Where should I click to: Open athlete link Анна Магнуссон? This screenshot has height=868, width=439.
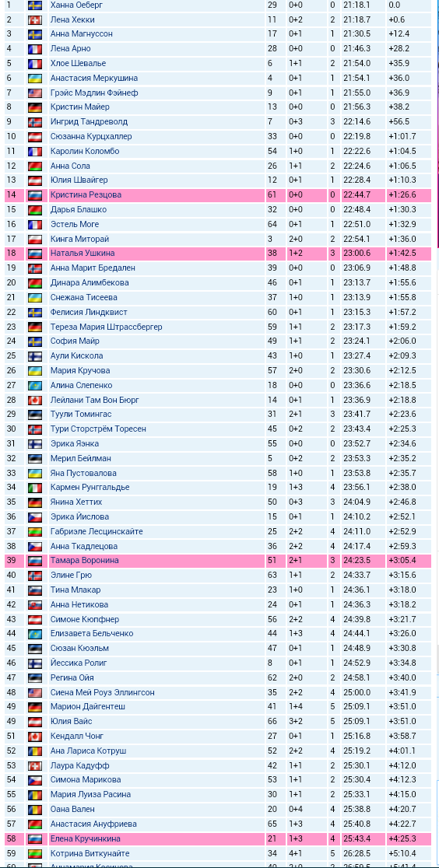(82, 33)
